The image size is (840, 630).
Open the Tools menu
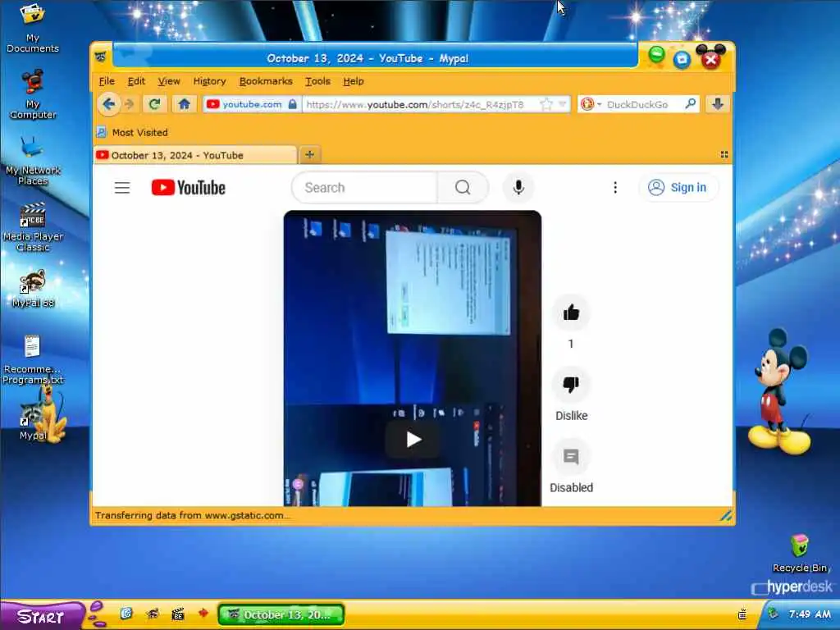coord(317,81)
